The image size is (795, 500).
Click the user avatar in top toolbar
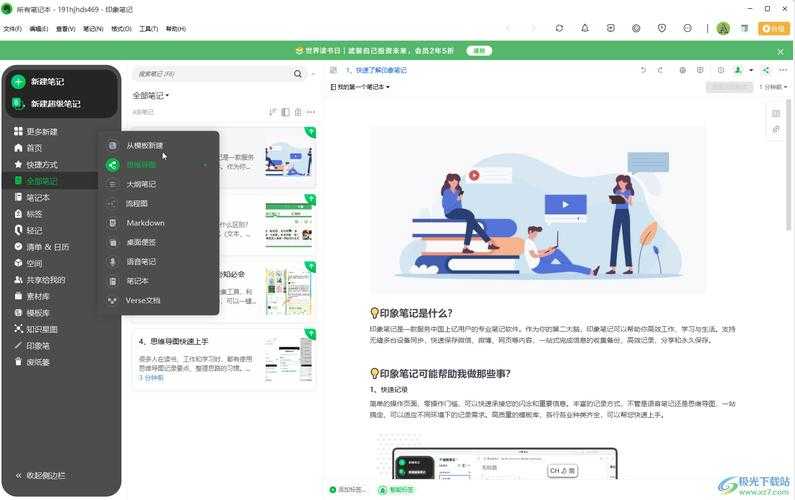tap(723, 28)
